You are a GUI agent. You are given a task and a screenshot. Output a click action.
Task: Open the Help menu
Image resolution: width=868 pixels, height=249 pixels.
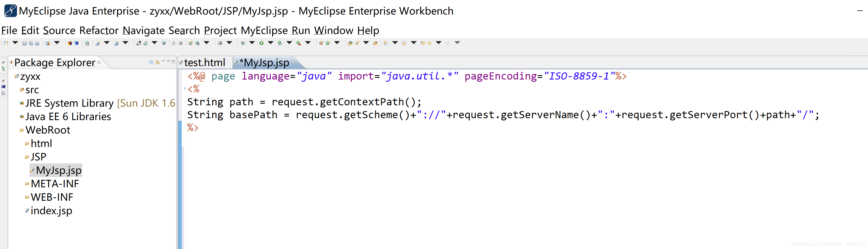[x=368, y=30]
